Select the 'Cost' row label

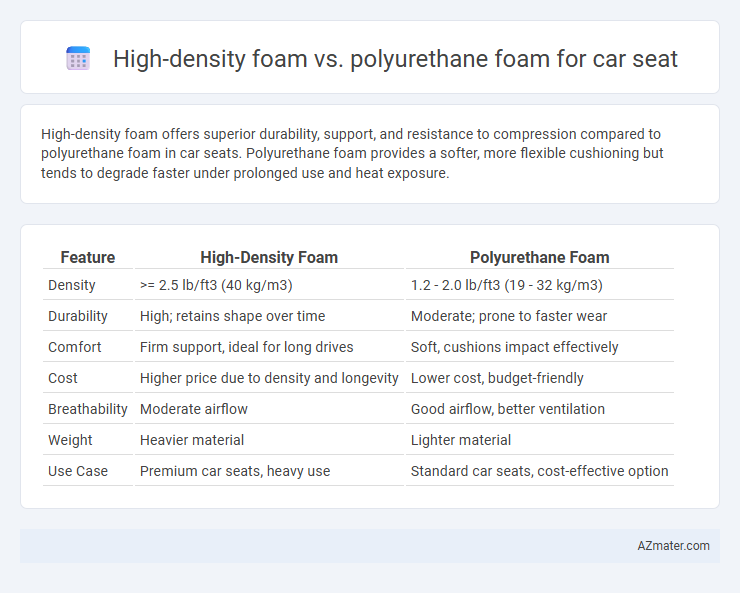point(63,378)
